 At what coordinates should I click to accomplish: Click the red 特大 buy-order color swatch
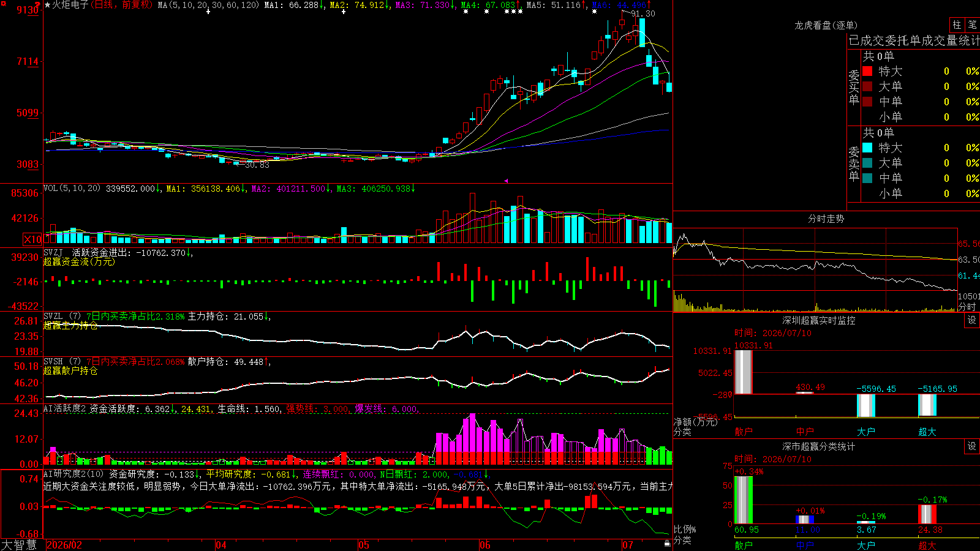click(x=867, y=71)
